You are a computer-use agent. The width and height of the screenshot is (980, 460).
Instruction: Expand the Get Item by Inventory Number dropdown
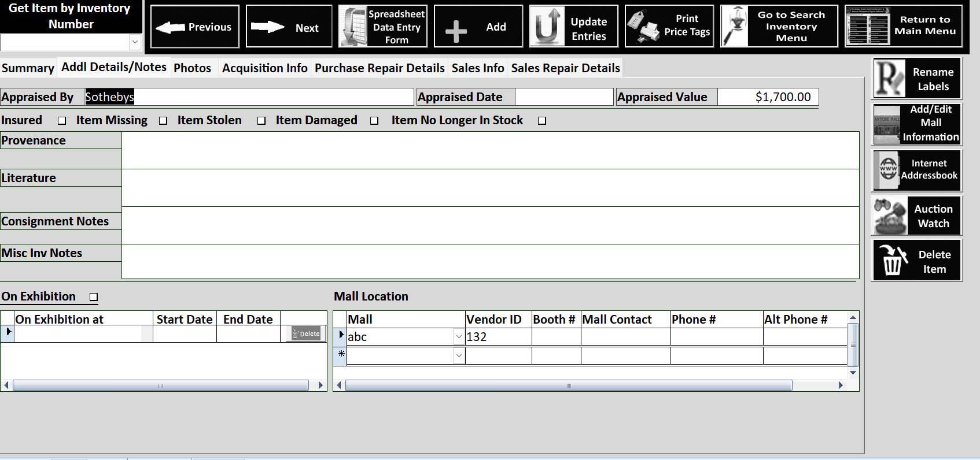pos(135,42)
